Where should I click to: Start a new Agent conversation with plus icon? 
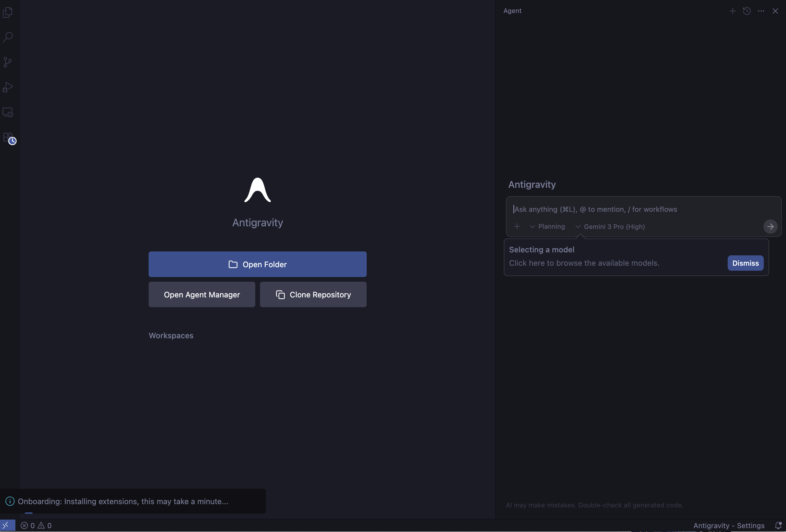coord(733,11)
